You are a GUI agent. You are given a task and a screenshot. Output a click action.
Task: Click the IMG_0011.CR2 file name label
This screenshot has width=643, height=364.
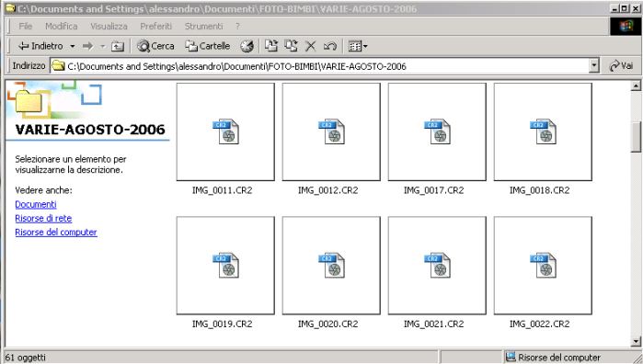223,190
